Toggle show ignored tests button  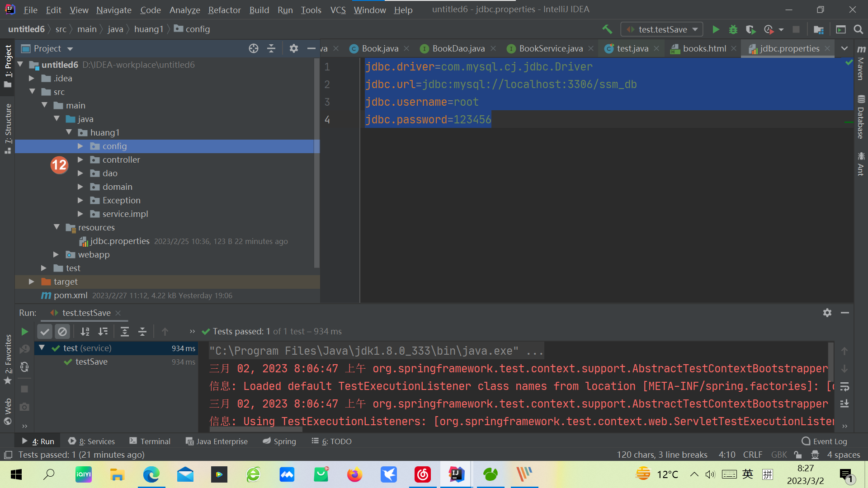coord(62,332)
